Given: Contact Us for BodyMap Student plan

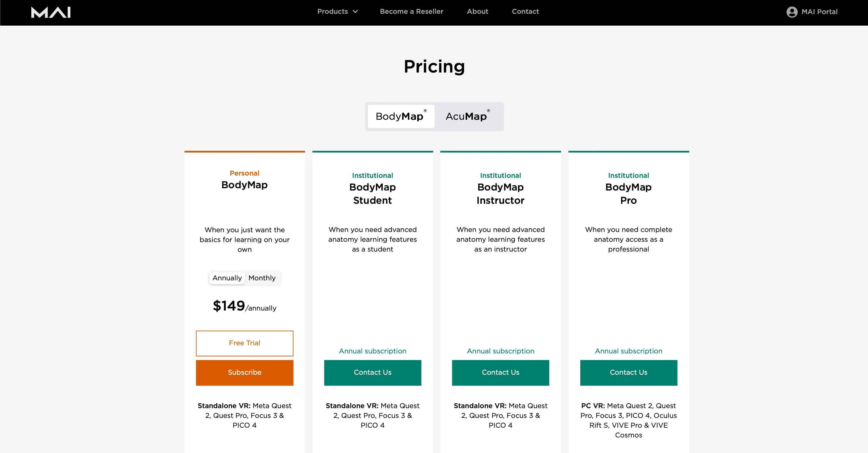Looking at the screenshot, I should (373, 372).
